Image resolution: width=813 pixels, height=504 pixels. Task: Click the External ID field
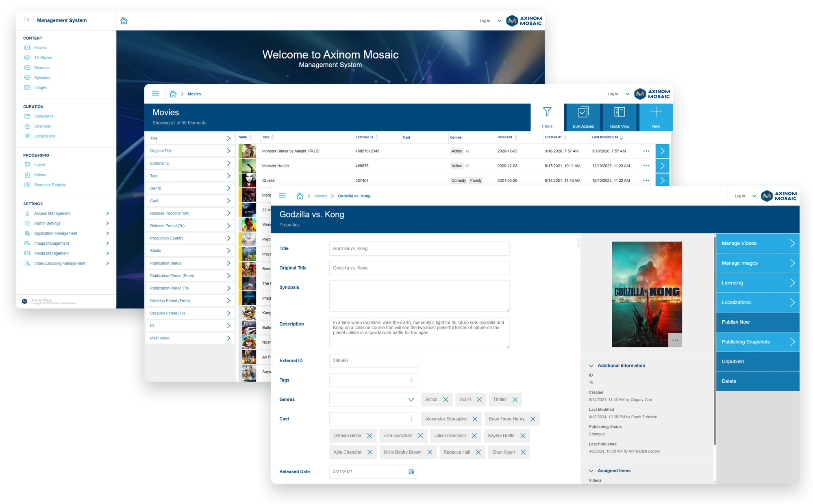(x=373, y=361)
